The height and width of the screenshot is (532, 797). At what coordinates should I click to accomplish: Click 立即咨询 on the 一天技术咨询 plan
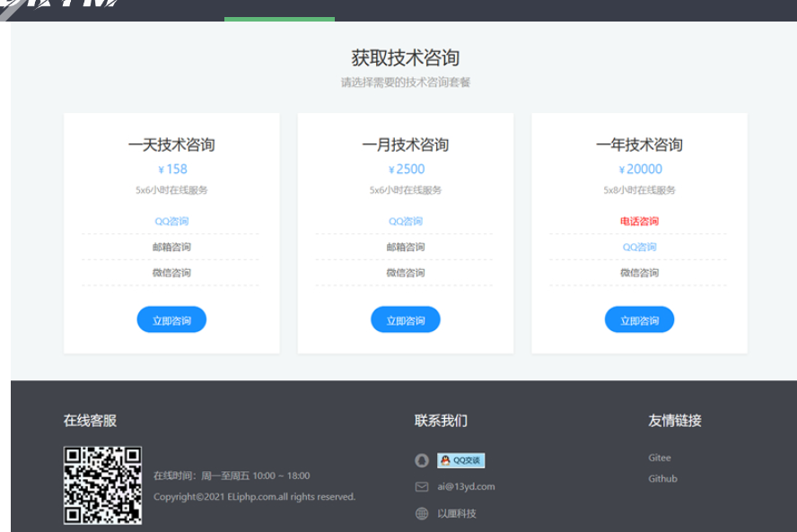(171, 319)
